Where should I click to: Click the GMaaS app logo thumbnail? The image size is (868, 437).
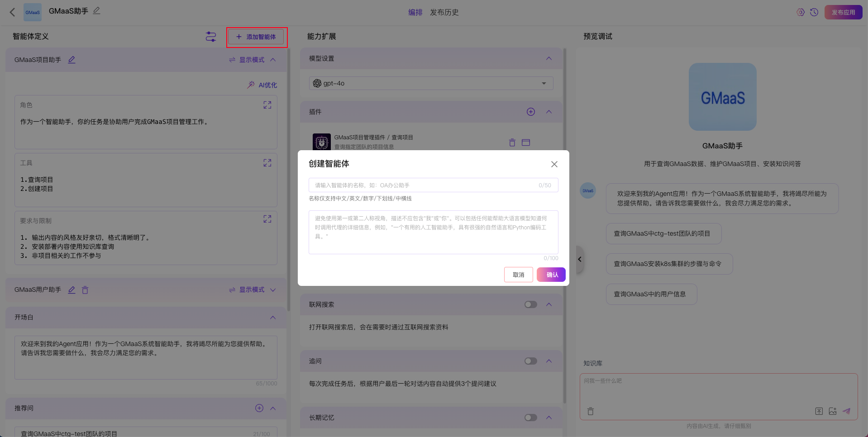coord(33,12)
